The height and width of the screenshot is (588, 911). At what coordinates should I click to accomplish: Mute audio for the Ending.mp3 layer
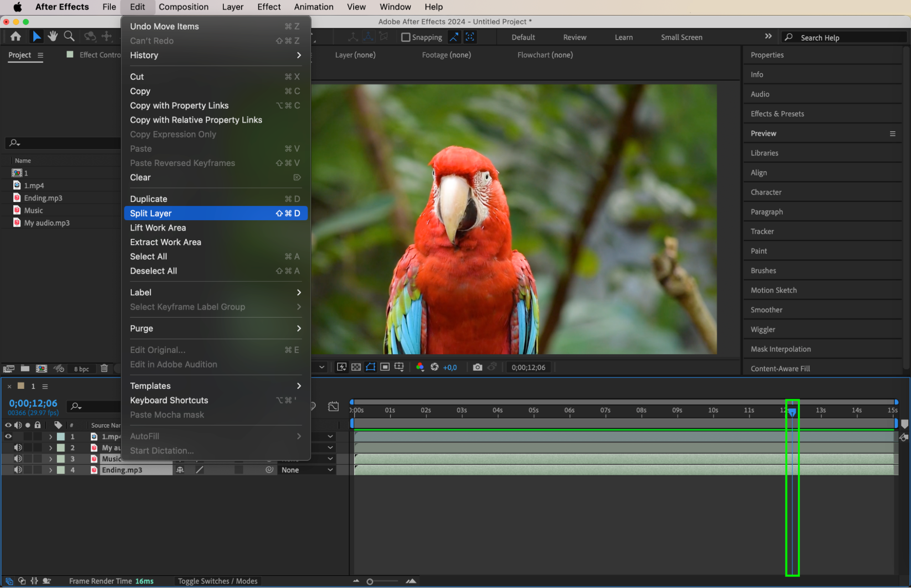click(18, 469)
